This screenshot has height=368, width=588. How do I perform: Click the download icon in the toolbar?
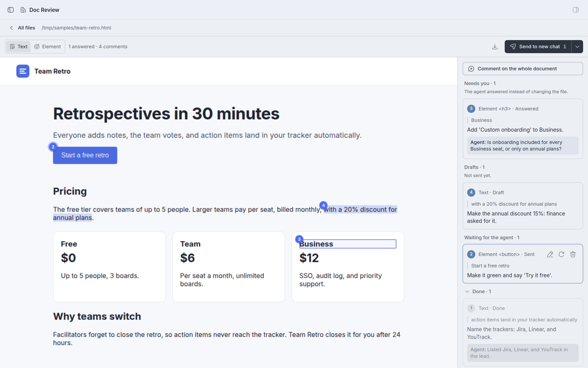495,46
